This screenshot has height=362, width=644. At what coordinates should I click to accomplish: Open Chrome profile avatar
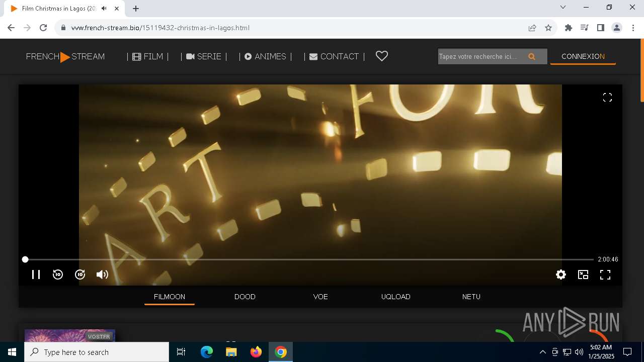(617, 28)
